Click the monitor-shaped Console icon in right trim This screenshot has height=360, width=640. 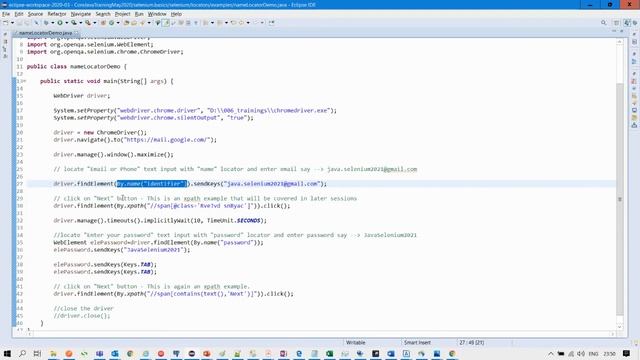(634, 110)
